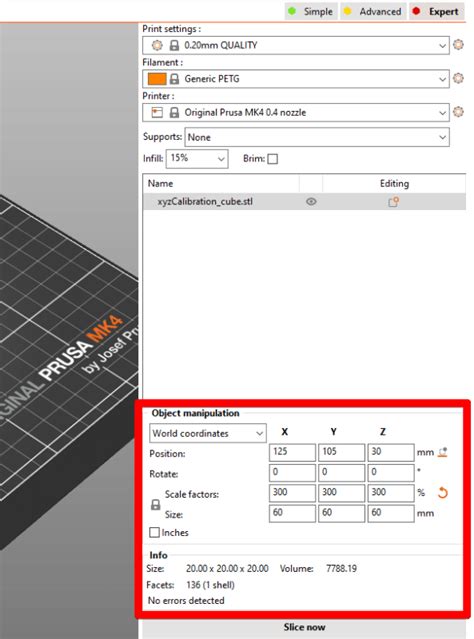
Task: Click the cog icon inside the Print settings dropdown
Action: coord(157,45)
